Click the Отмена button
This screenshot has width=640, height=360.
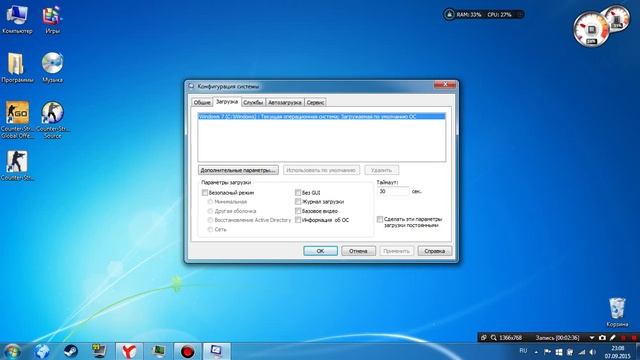pyautogui.click(x=358, y=251)
